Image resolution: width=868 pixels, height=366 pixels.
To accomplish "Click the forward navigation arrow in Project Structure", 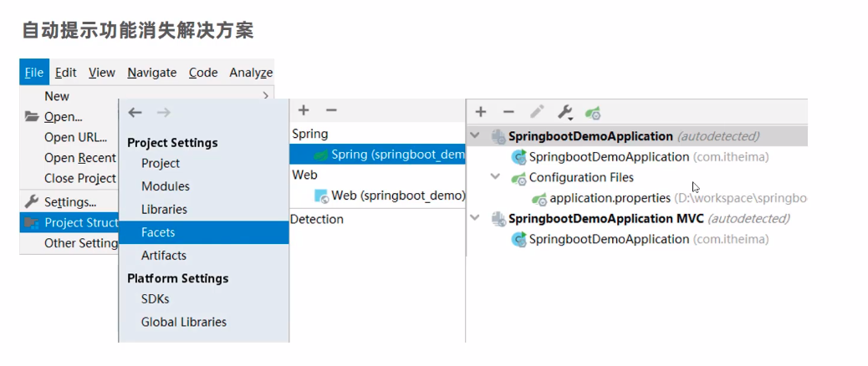I will [163, 113].
